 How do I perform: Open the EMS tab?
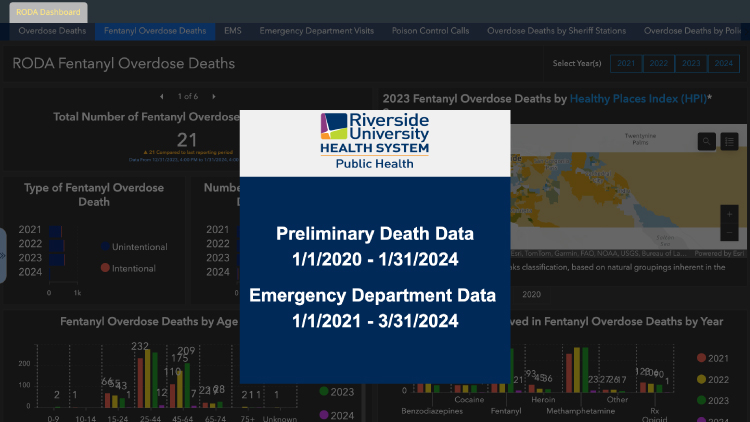(232, 31)
